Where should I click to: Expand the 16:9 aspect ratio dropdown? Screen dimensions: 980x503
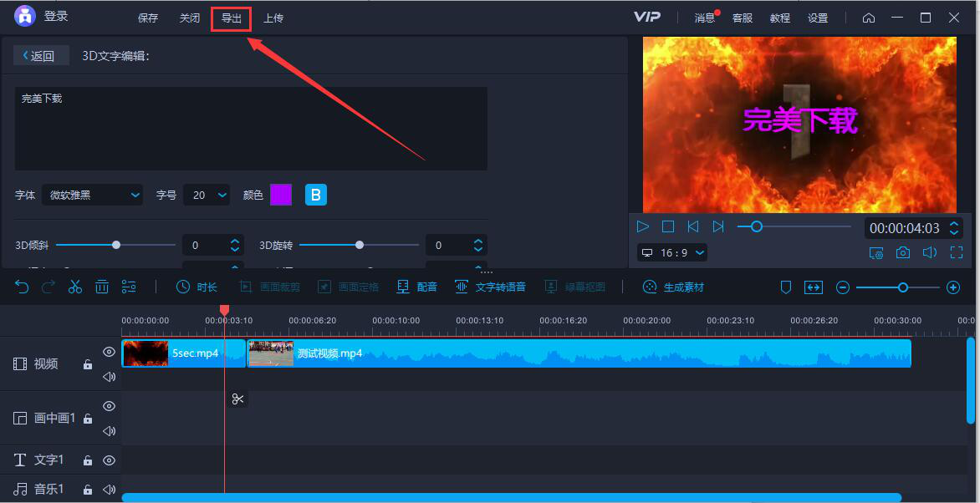[672, 252]
